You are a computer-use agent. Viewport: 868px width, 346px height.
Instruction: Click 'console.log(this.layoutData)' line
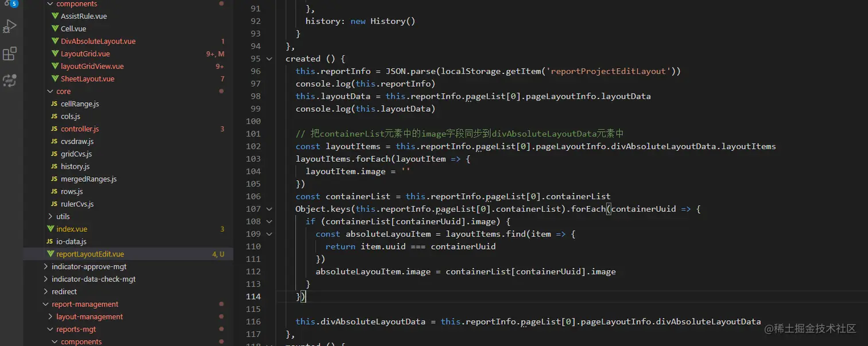click(365, 109)
